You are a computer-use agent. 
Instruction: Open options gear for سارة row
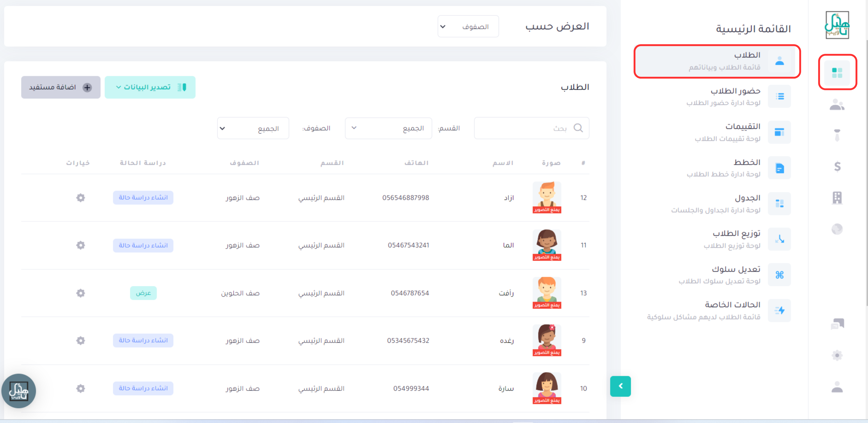[x=81, y=388]
